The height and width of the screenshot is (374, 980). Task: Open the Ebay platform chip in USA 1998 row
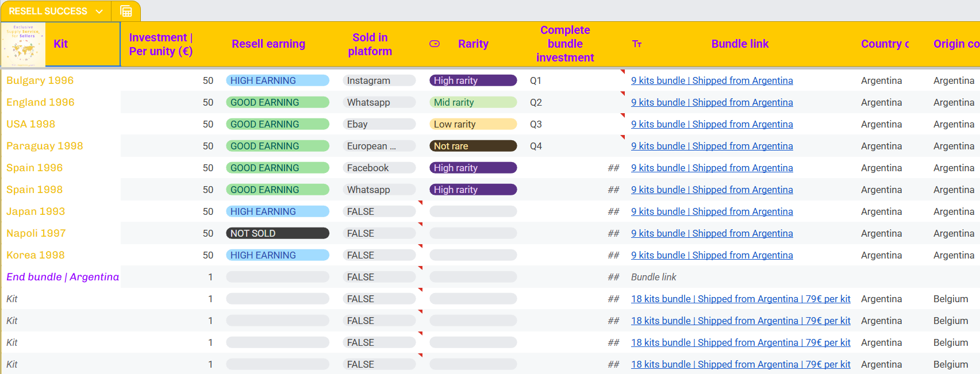[x=379, y=124]
